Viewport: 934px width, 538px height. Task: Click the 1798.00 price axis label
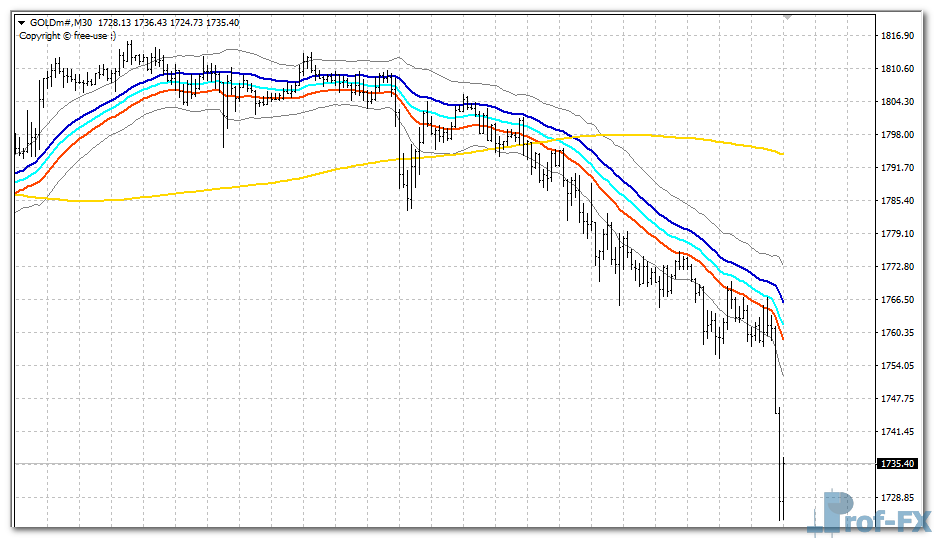pyautogui.click(x=897, y=135)
